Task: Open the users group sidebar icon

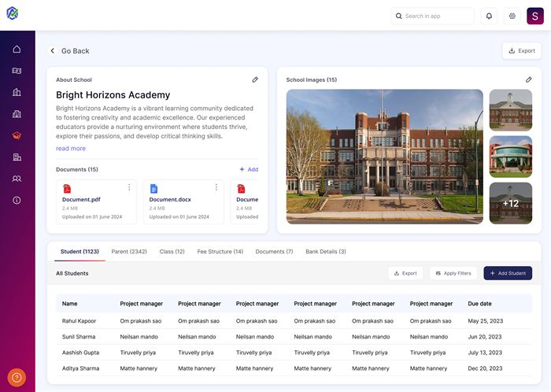Action: (x=17, y=179)
